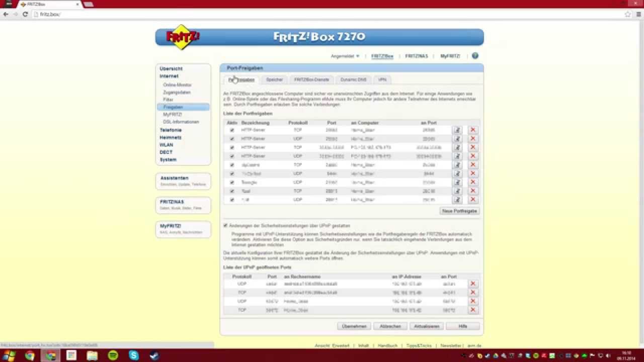Open the Tipps&Tricks footer link
The image size is (644, 362).
(x=419, y=346)
